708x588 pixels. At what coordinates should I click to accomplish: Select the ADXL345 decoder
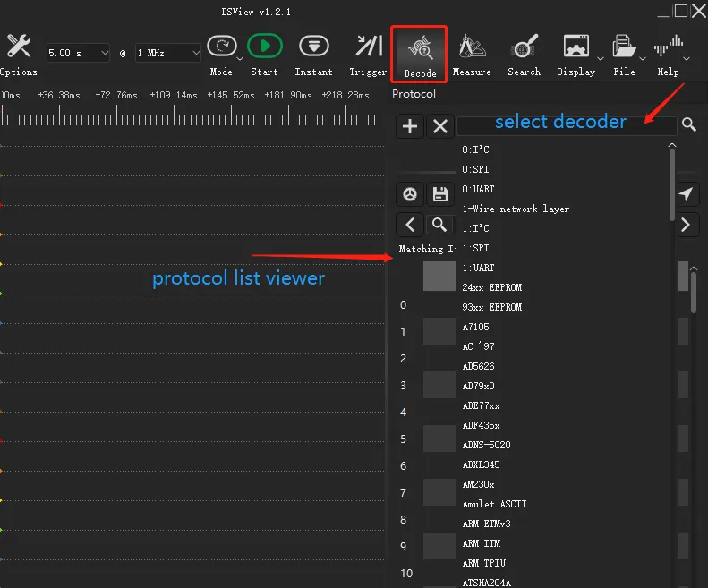[481, 464]
